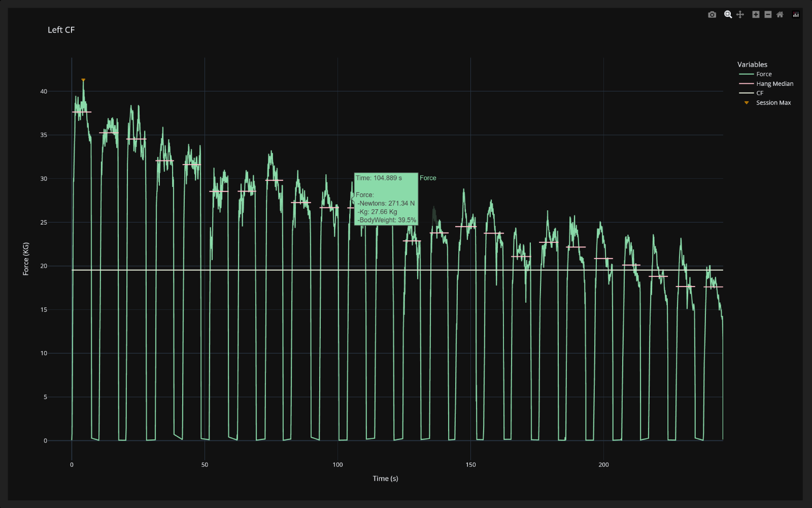This screenshot has width=812, height=508.
Task: Click the 100 tick on the time axis
Action: (337, 464)
